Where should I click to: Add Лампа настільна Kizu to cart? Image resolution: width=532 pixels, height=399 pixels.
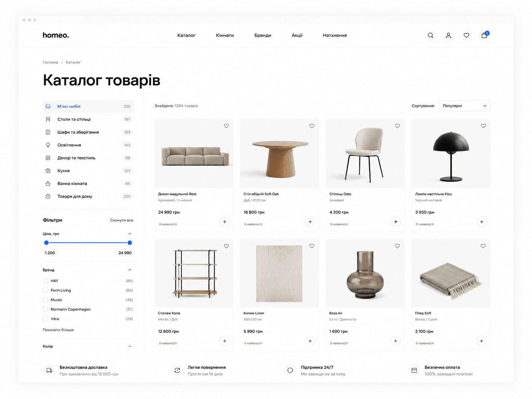[x=481, y=222]
